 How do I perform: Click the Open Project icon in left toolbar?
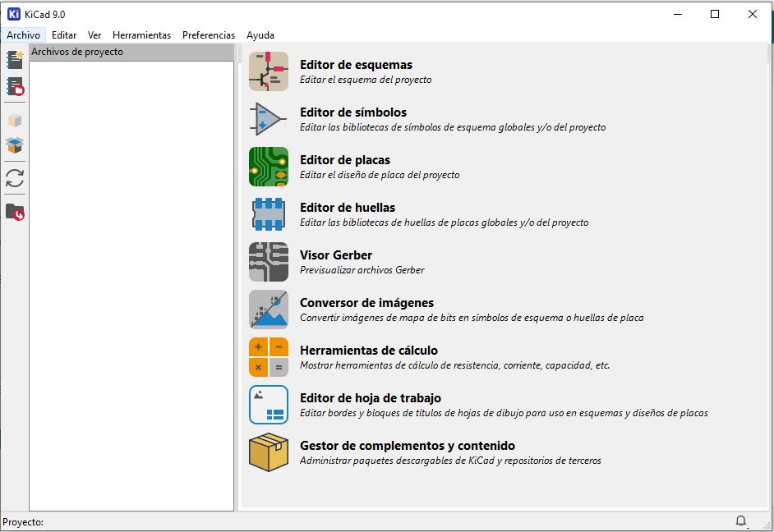[15, 87]
